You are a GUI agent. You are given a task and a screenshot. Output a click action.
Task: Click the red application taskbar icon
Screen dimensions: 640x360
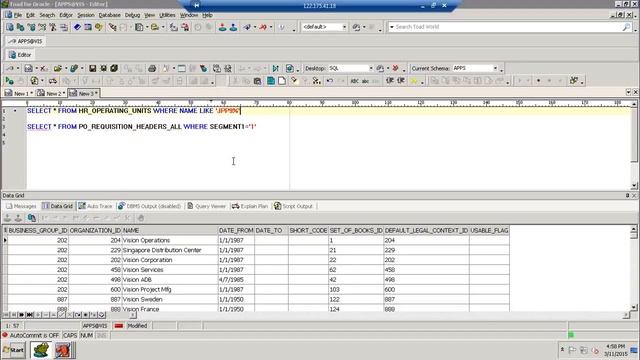point(62,350)
